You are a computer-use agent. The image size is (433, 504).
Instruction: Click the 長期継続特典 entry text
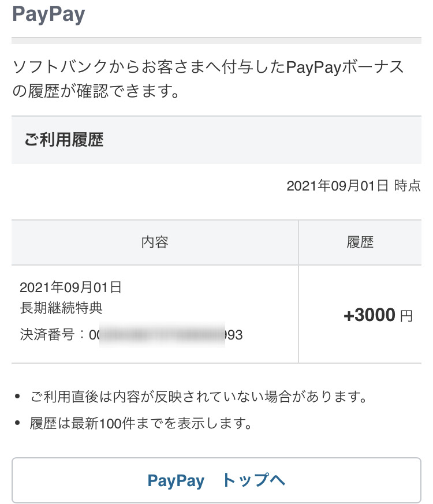click(x=61, y=308)
